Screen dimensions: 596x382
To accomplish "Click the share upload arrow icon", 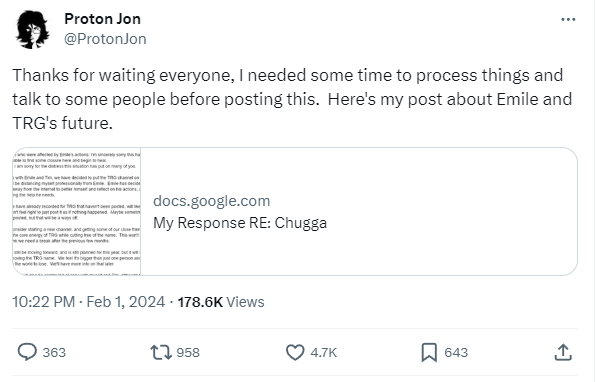I will [563, 352].
